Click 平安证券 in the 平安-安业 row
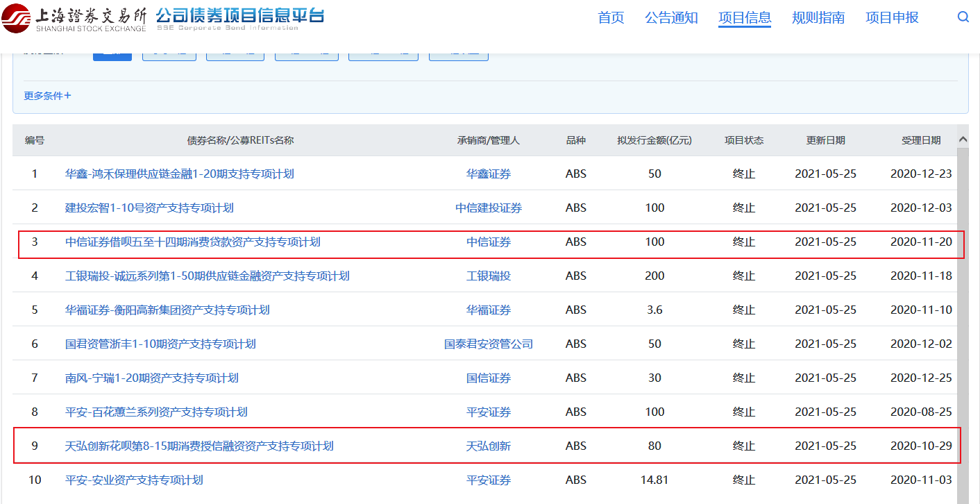The width and height of the screenshot is (980, 504). tap(489, 480)
